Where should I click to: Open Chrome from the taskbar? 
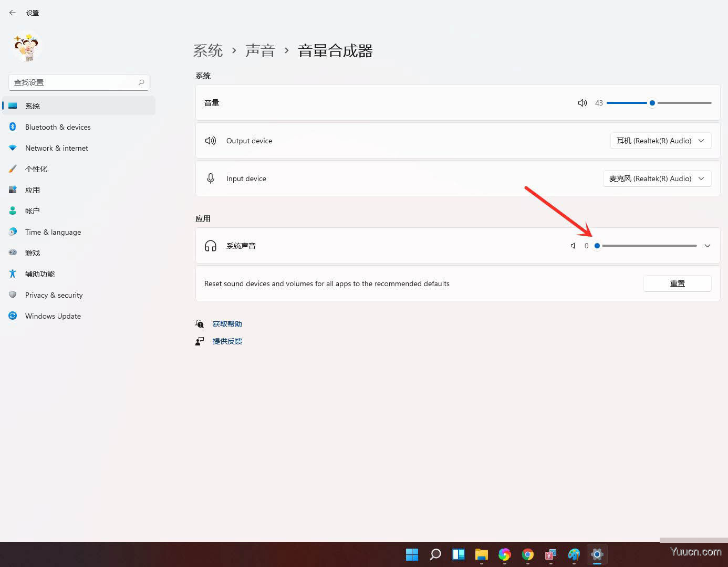point(528,554)
